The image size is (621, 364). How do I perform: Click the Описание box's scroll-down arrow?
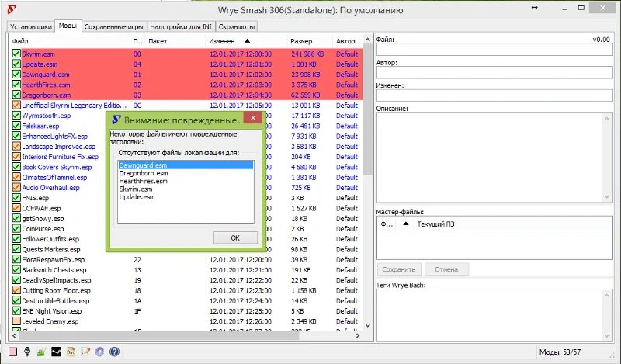click(x=607, y=197)
